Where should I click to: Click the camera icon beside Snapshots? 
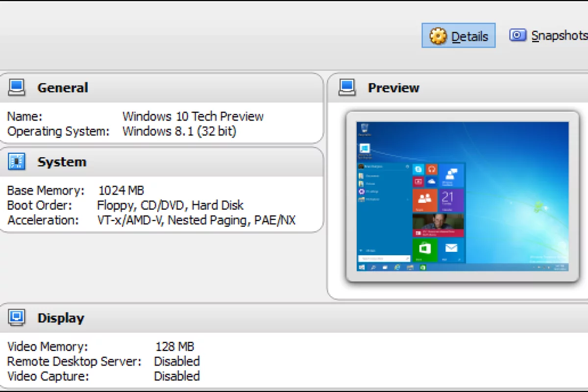[518, 35]
